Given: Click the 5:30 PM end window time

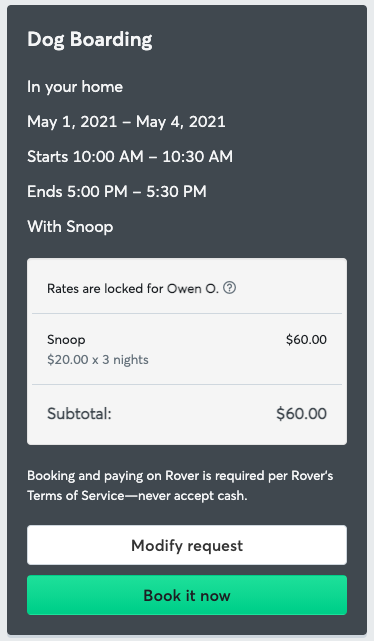Looking at the screenshot, I should [x=176, y=191].
